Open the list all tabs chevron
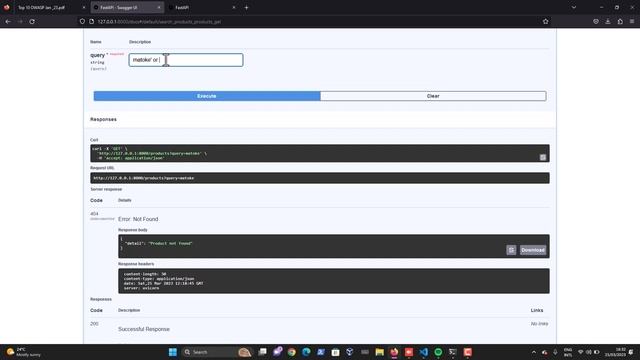This screenshot has height=360, width=640. coord(573,7)
